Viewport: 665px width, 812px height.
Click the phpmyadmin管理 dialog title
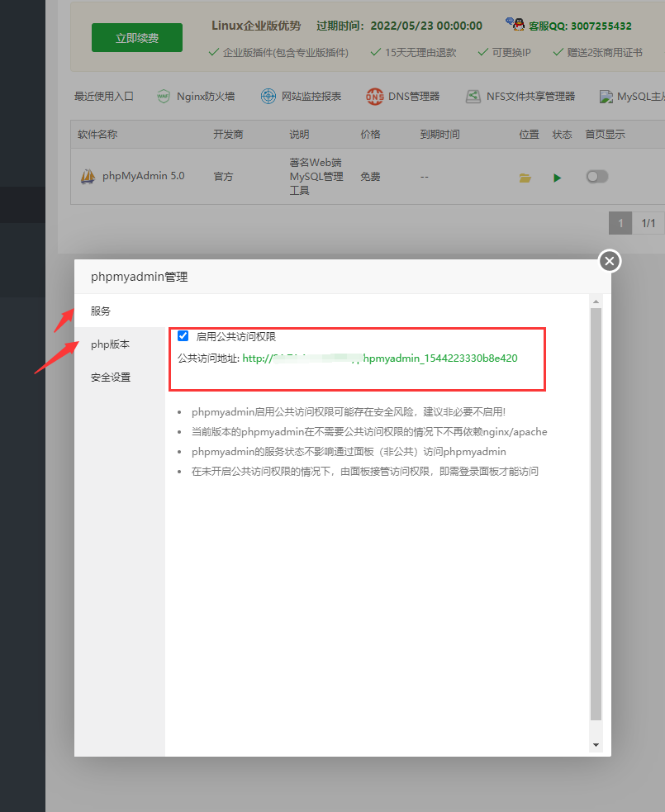coord(139,277)
